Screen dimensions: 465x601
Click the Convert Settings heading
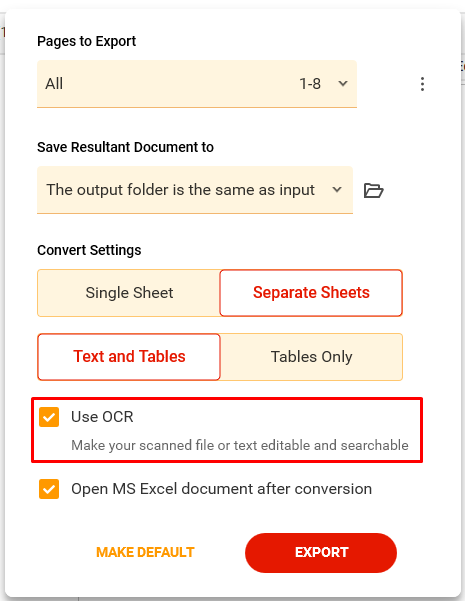tap(89, 250)
